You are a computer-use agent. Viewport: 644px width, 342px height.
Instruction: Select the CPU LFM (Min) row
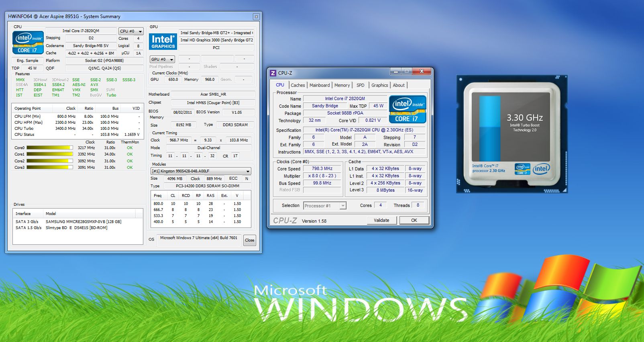[x=77, y=117]
